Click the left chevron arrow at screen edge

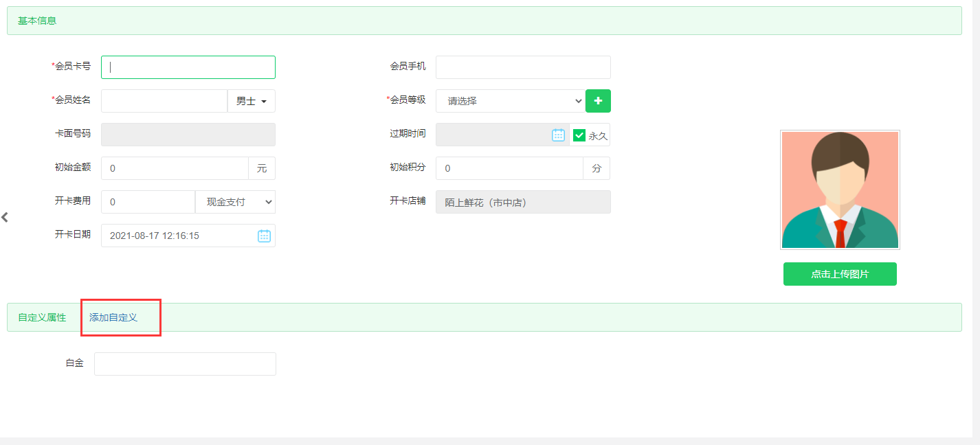pos(5,217)
